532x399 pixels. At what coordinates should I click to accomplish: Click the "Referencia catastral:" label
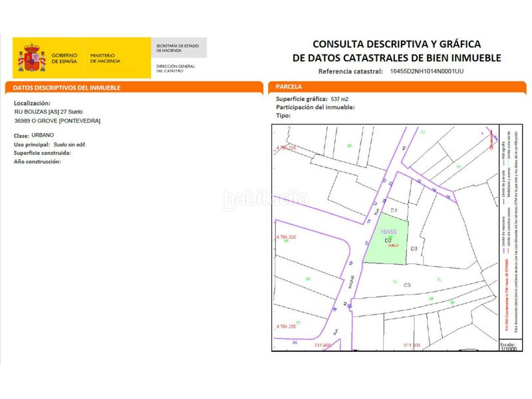click(x=350, y=72)
